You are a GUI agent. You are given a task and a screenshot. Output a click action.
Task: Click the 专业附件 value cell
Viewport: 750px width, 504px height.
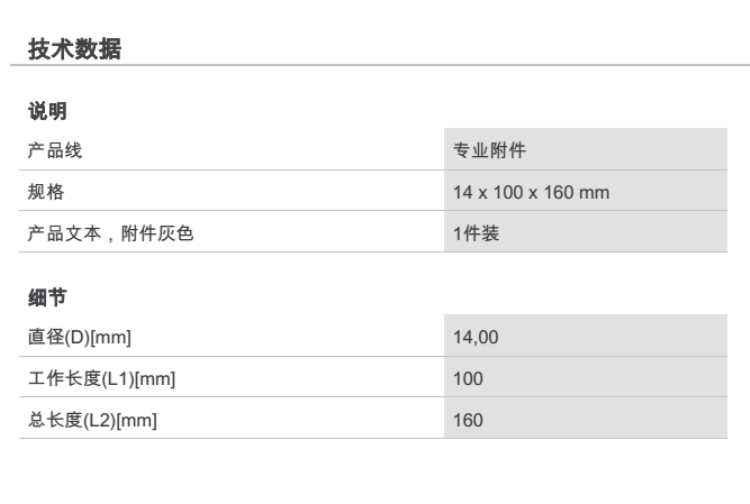[x=489, y=151]
